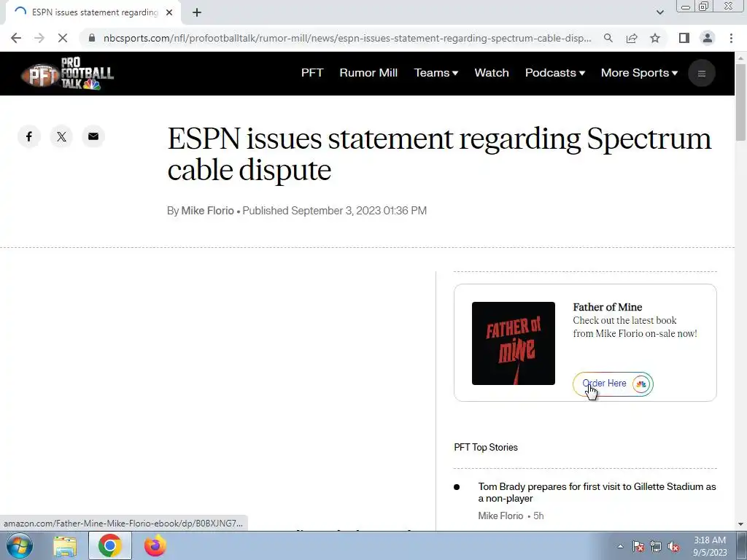Click the scrollbar down arrow
747x560 pixels.
[740, 524]
